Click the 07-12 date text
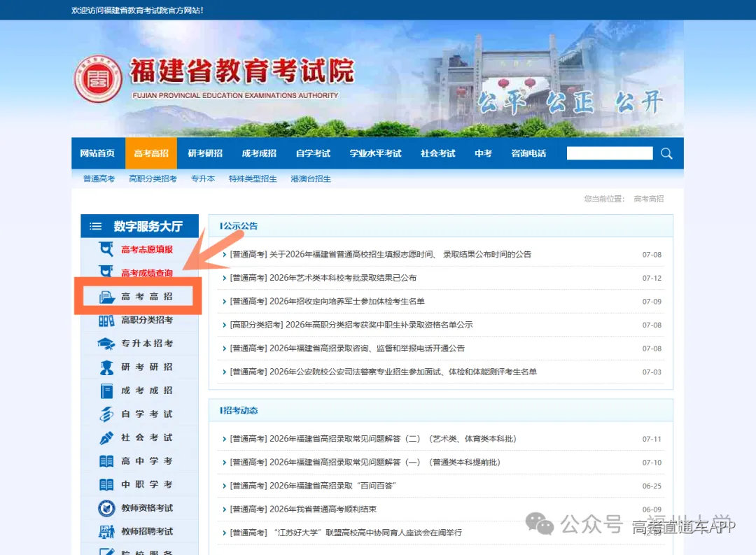 pos(652,279)
